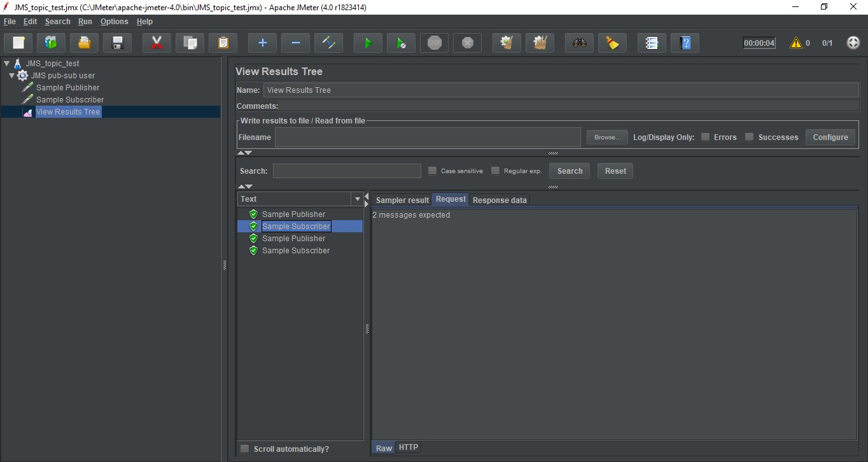Tick the Case sensitive checkbox

point(433,171)
